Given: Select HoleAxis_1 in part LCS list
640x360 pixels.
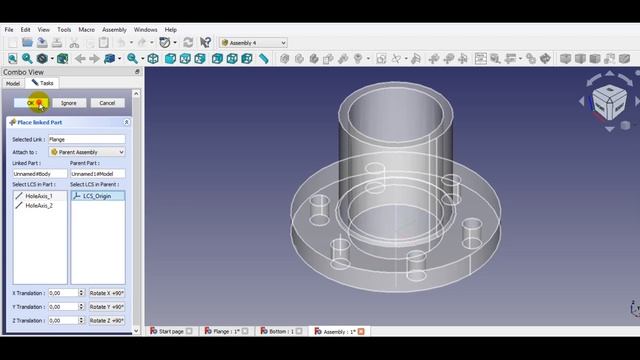Looking at the screenshot, I should (40, 196).
